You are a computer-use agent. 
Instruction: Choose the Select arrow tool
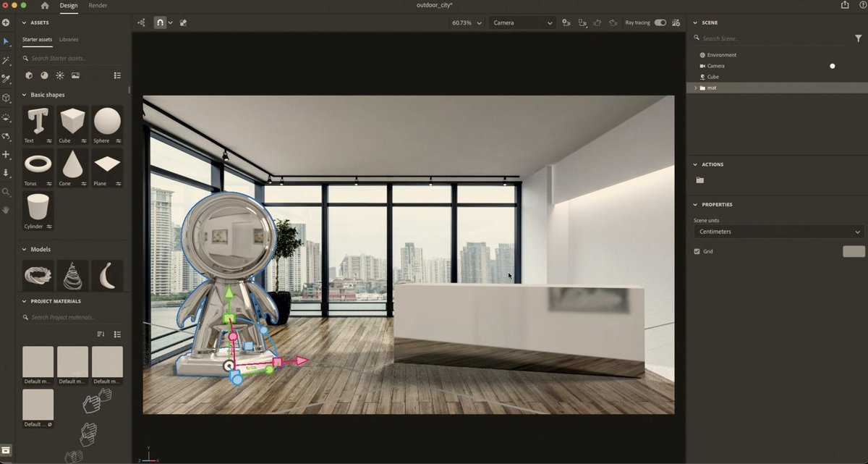click(x=6, y=41)
